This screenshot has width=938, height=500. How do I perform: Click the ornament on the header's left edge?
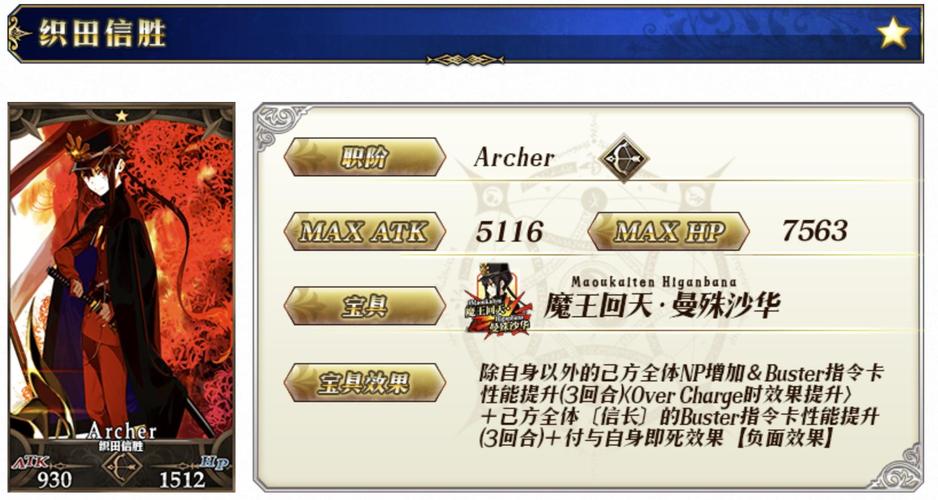pyautogui.click(x=19, y=33)
